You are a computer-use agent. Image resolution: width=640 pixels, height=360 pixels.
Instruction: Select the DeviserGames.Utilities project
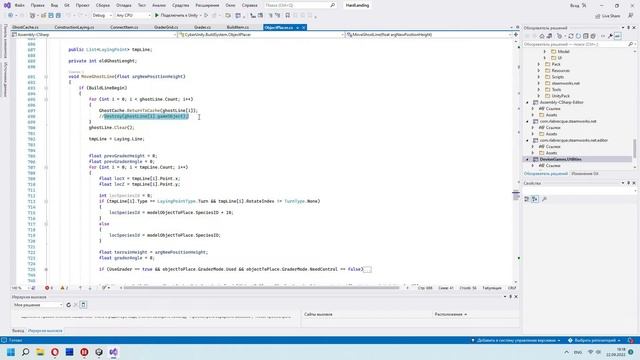[560, 159]
